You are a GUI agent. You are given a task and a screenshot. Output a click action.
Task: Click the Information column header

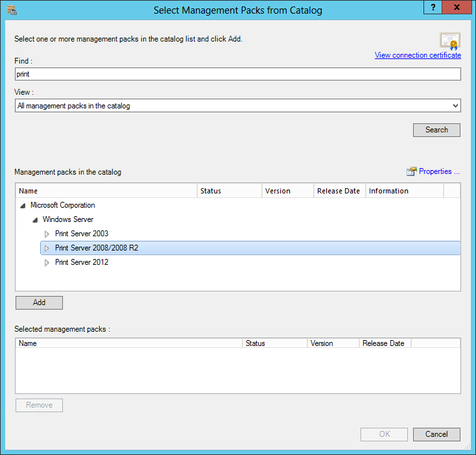tap(405, 191)
